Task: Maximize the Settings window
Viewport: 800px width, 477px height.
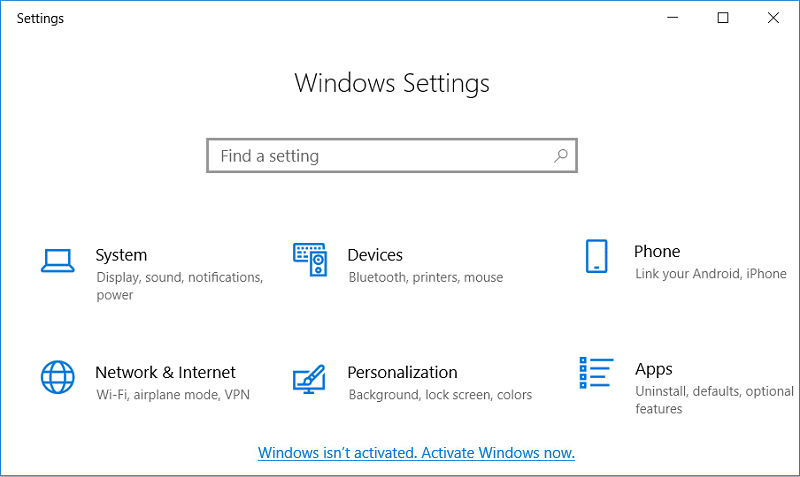Action: pyautogui.click(x=723, y=18)
